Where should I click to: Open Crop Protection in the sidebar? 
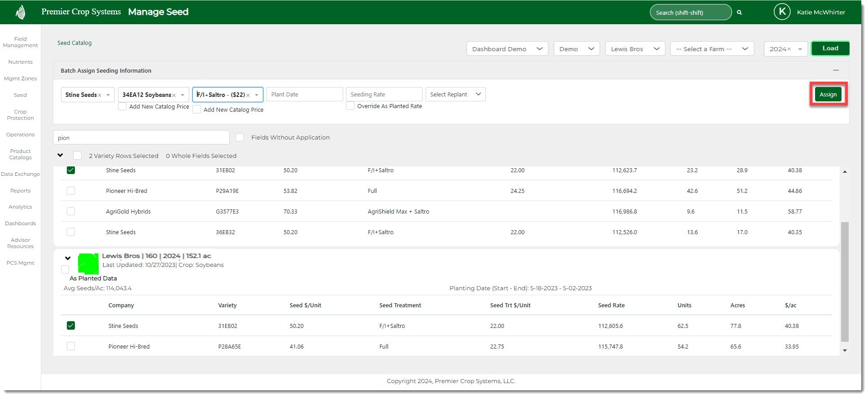click(x=20, y=115)
